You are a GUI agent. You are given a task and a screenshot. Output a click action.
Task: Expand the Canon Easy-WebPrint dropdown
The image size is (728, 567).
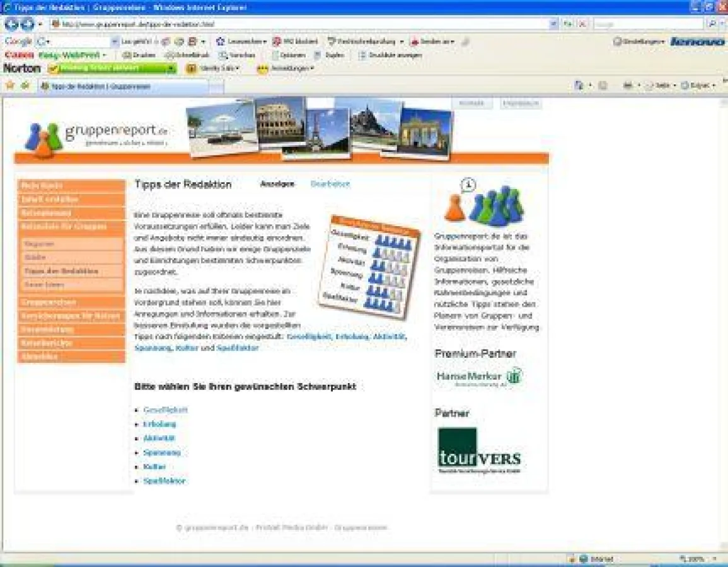coord(105,55)
